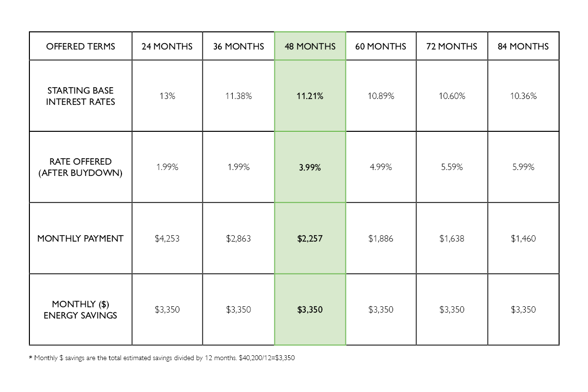The image size is (588, 392).
Task: Click the $4,253 monthly payment cell
Action: (x=167, y=239)
